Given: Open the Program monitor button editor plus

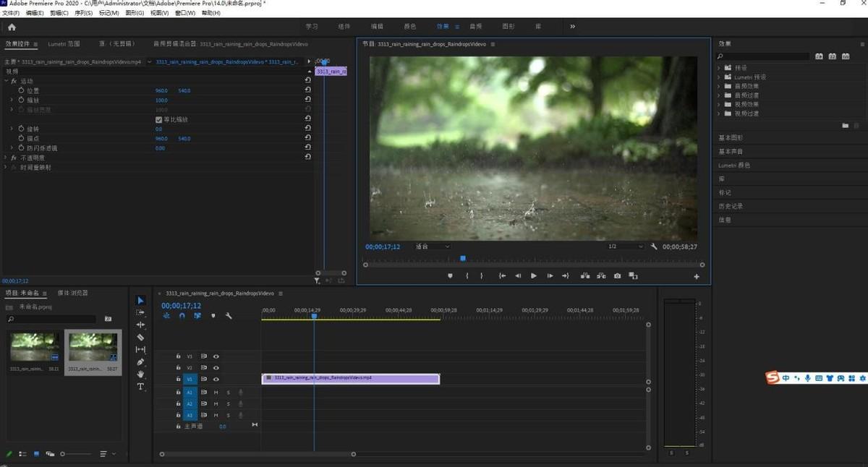Looking at the screenshot, I should pos(697,276).
